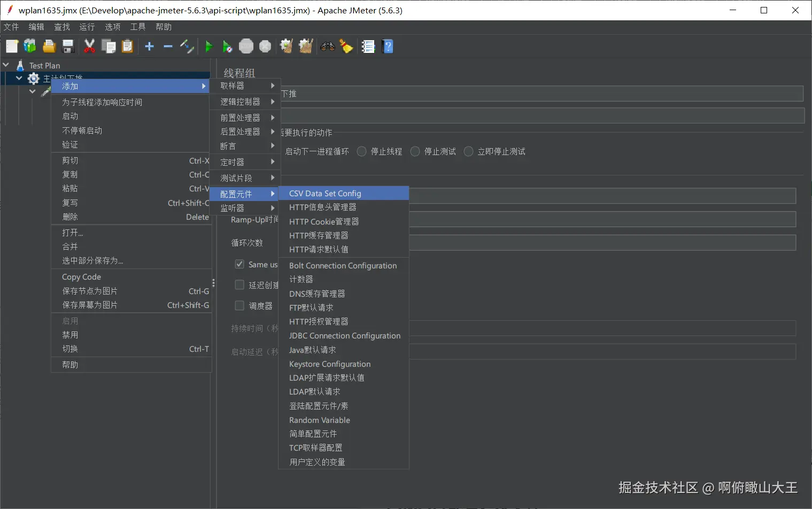Open Search with binoculars icon

click(x=328, y=47)
